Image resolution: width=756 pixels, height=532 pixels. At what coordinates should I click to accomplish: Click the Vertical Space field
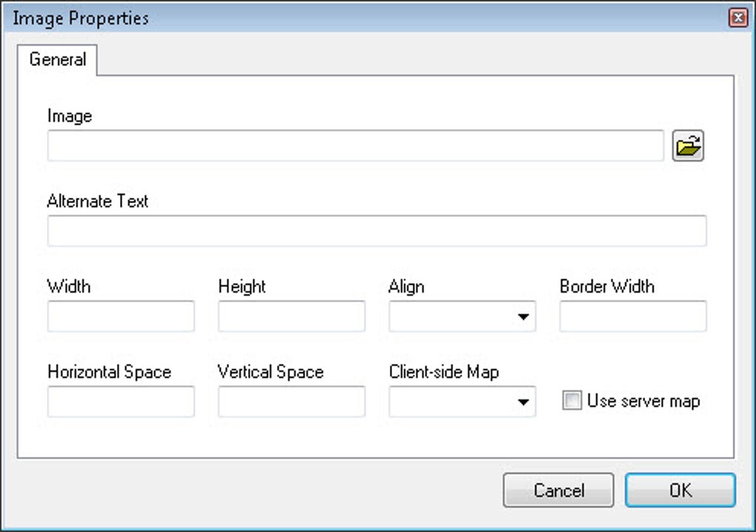pyautogui.click(x=292, y=402)
